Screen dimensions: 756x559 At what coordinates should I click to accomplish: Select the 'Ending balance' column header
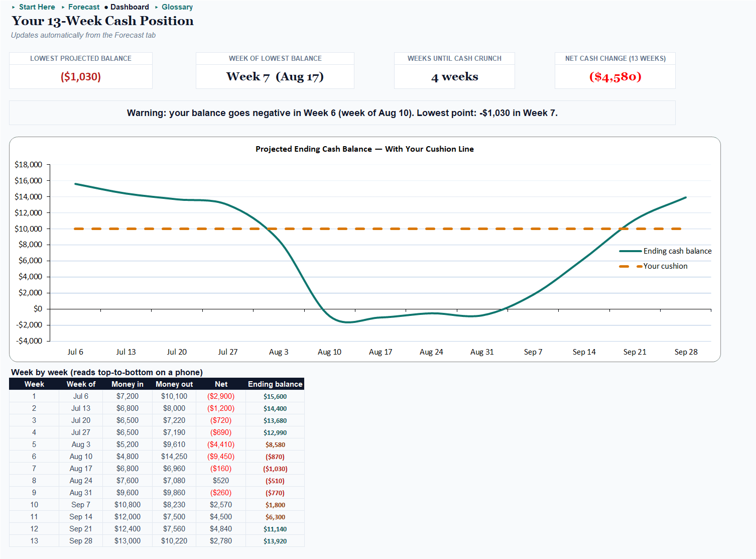[275, 384]
